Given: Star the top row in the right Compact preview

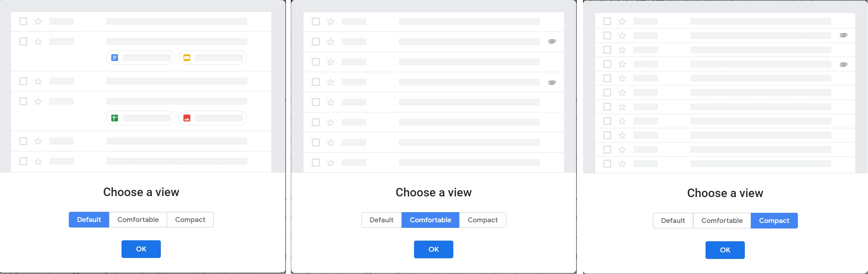Looking at the screenshot, I should pos(622,22).
